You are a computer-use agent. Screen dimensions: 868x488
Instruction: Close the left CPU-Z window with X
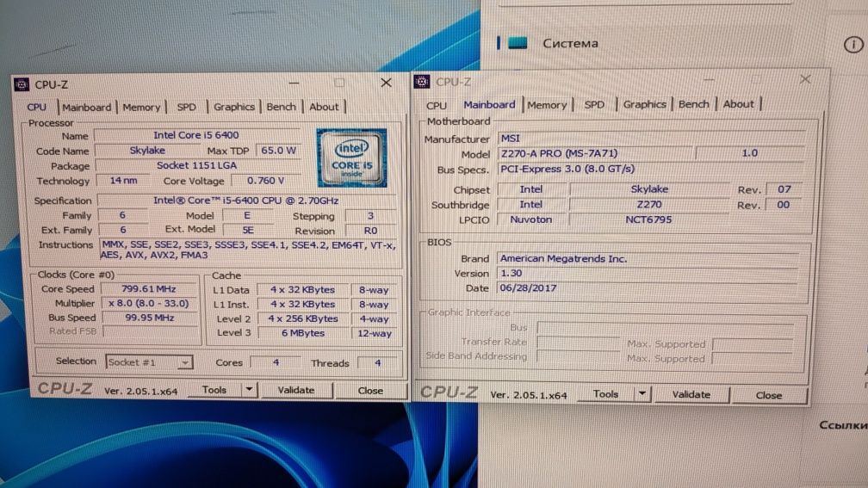click(x=386, y=83)
